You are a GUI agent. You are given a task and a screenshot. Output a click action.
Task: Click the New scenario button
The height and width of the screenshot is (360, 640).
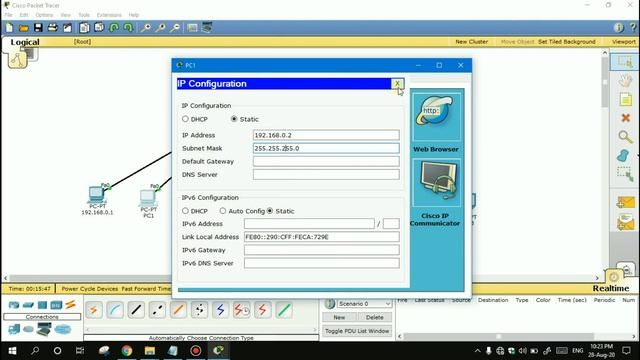tap(339, 317)
